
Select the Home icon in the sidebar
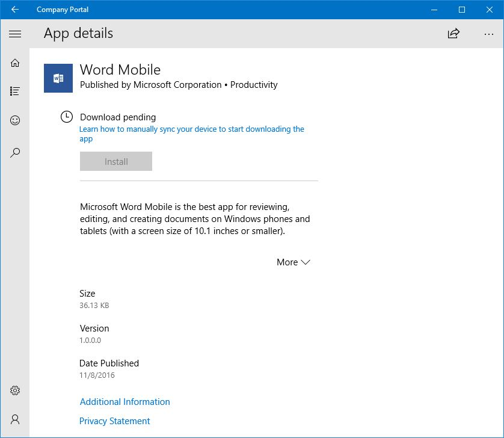click(x=15, y=62)
